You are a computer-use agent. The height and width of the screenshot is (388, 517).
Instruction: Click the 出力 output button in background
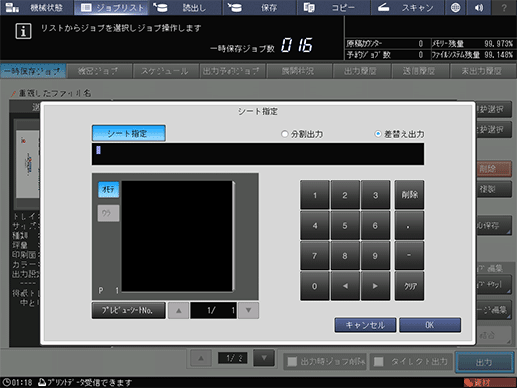click(x=484, y=362)
